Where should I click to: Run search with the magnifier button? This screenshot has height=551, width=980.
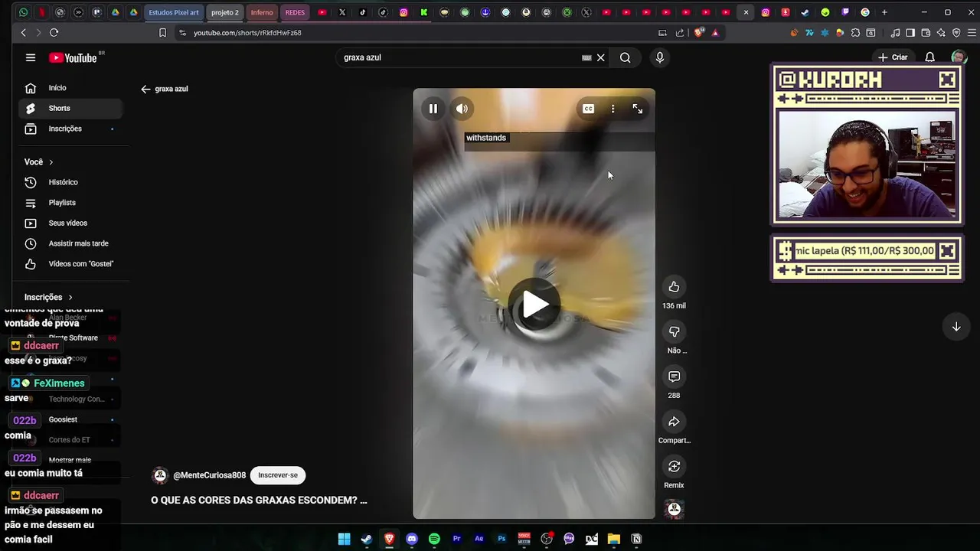click(626, 57)
